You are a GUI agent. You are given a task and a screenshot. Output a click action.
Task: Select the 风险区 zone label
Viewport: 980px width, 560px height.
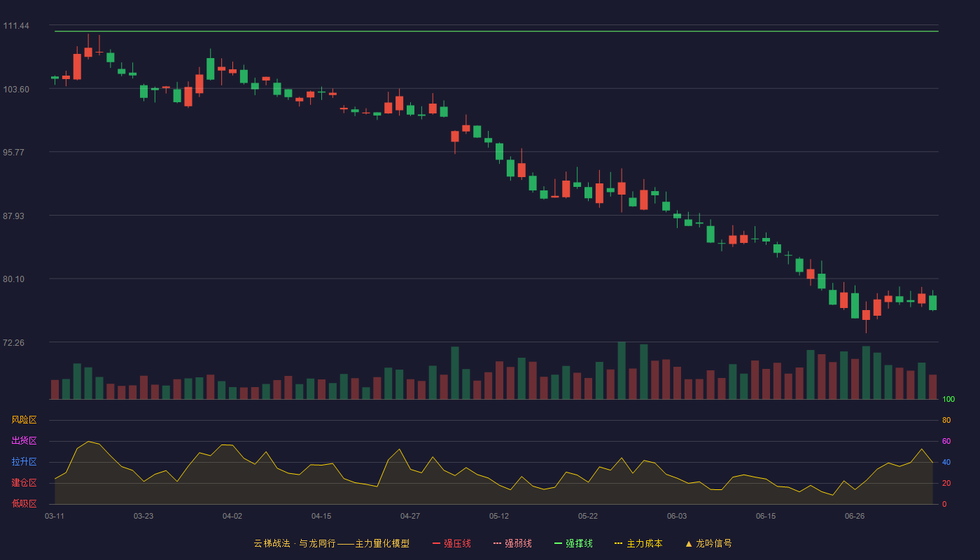tap(24, 420)
